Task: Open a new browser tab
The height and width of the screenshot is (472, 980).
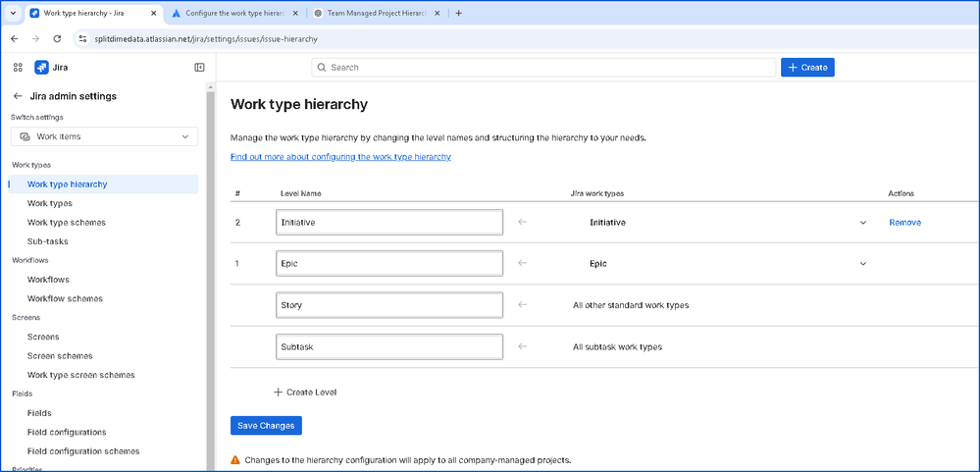Action: pyautogui.click(x=458, y=13)
